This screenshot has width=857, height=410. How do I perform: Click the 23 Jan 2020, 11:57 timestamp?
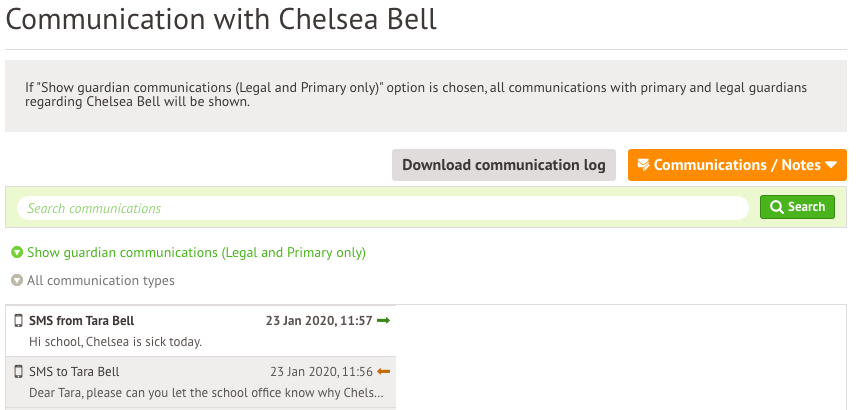coord(319,321)
